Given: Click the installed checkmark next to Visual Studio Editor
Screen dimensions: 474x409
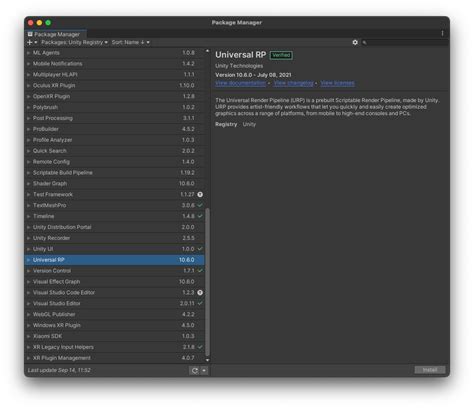Looking at the screenshot, I should (x=200, y=303).
